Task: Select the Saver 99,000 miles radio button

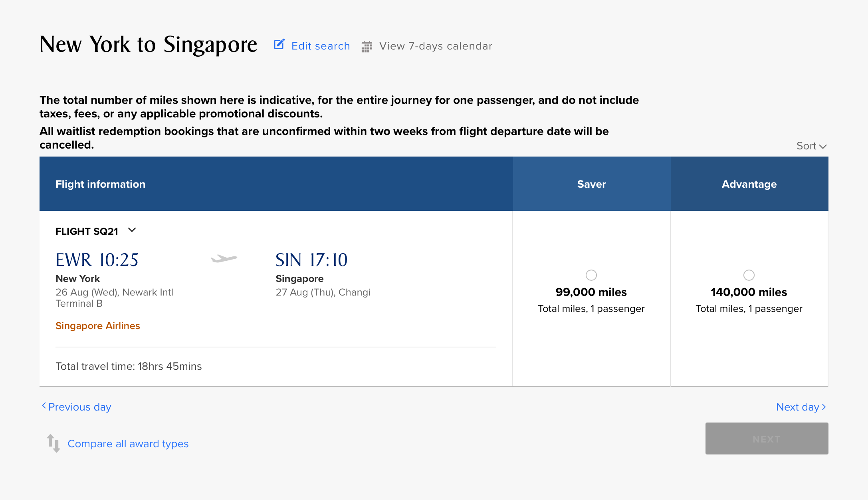Action: (591, 275)
